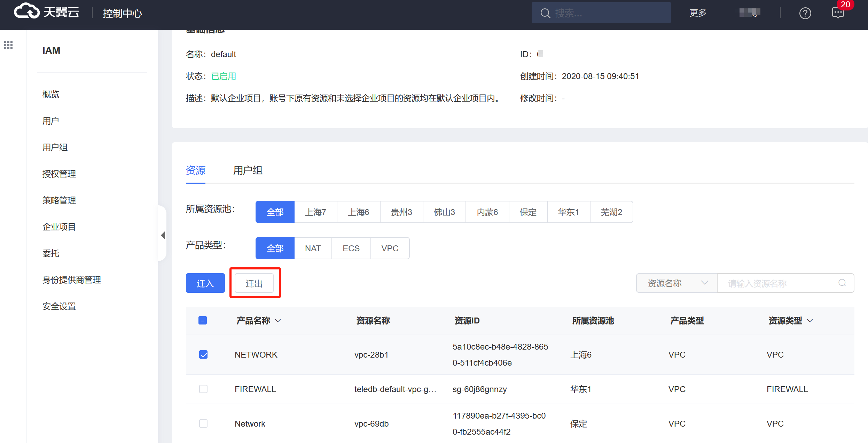Open the messages icon with badge
The width and height of the screenshot is (868, 443).
pos(838,13)
